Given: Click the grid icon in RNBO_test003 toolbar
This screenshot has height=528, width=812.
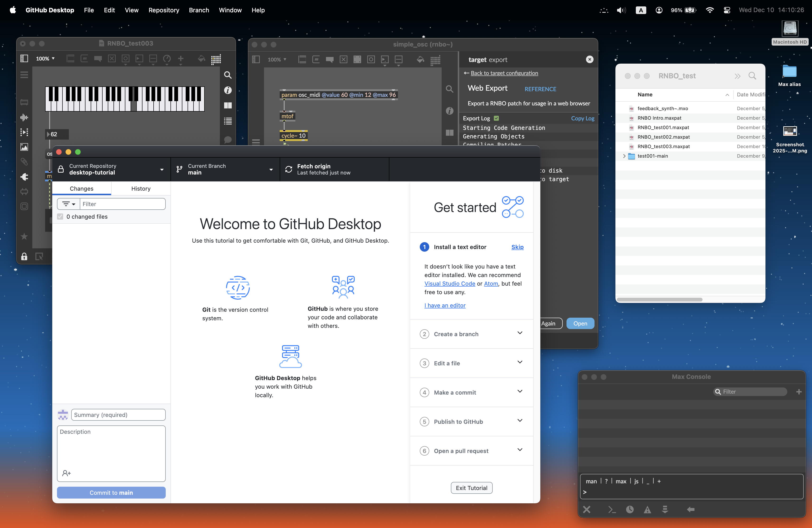Looking at the screenshot, I should click(216, 59).
